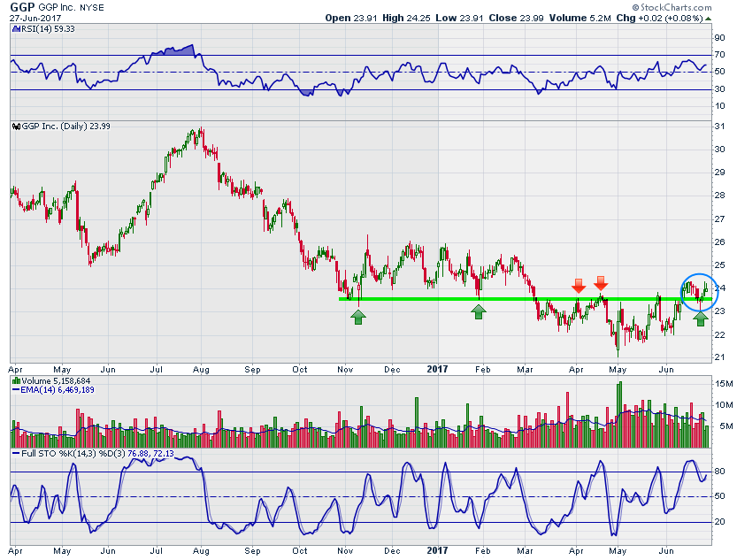Viewport: 737px width, 560px height.
Task: Click the 20 level on stochastic axis
Action: click(x=719, y=521)
